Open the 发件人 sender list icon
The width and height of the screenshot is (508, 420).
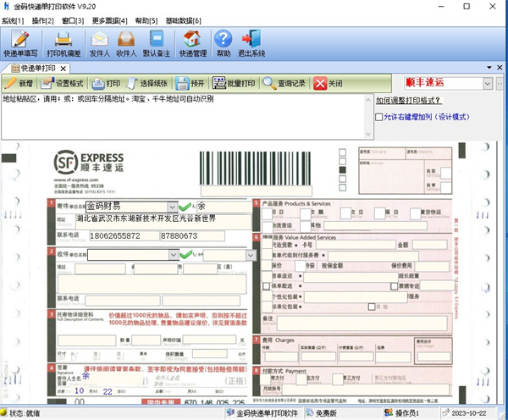(99, 43)
